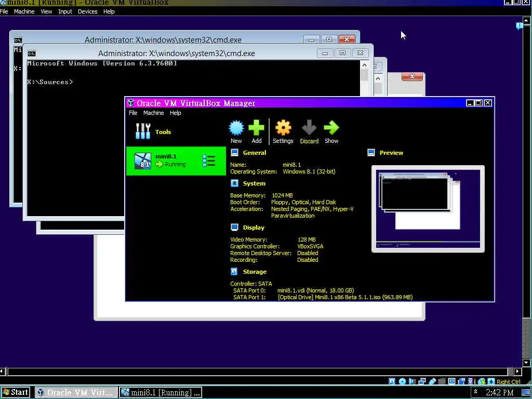Click the General section icon

(234, 153)
